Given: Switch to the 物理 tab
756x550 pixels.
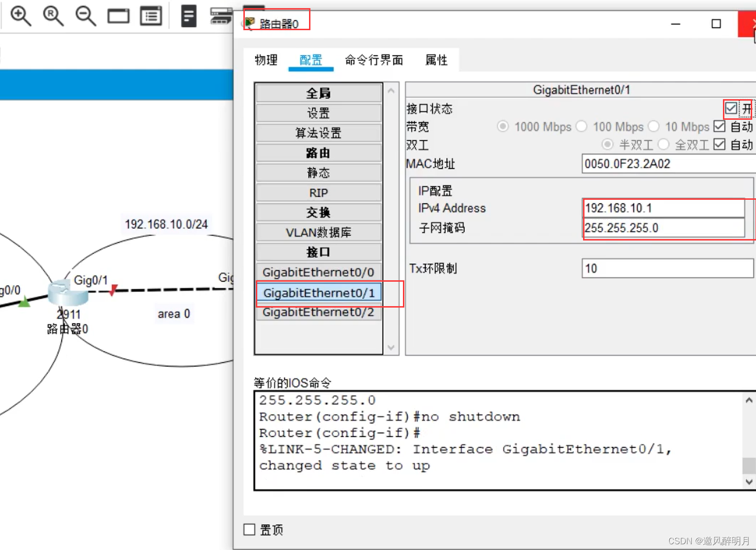Looking at the screenshot, I should tap(266, 60).
